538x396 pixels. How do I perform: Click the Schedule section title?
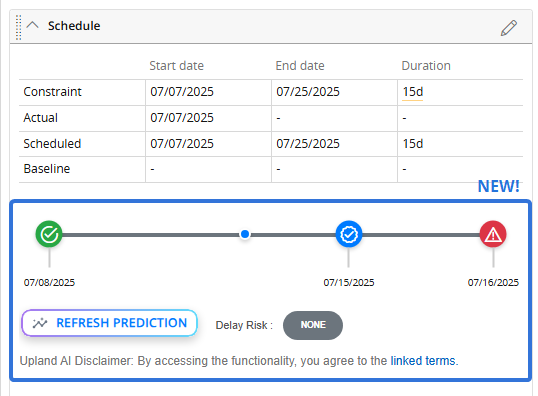tap(74, 26)
